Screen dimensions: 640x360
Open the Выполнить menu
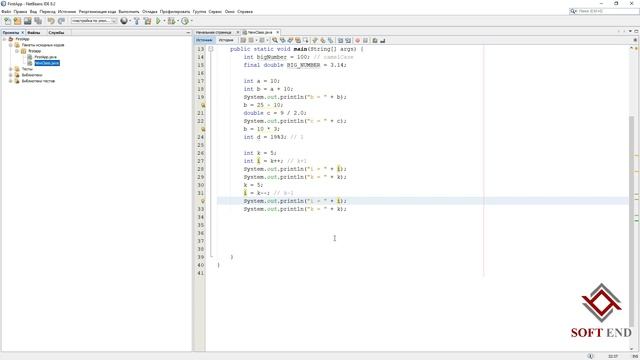coord(129,11)
